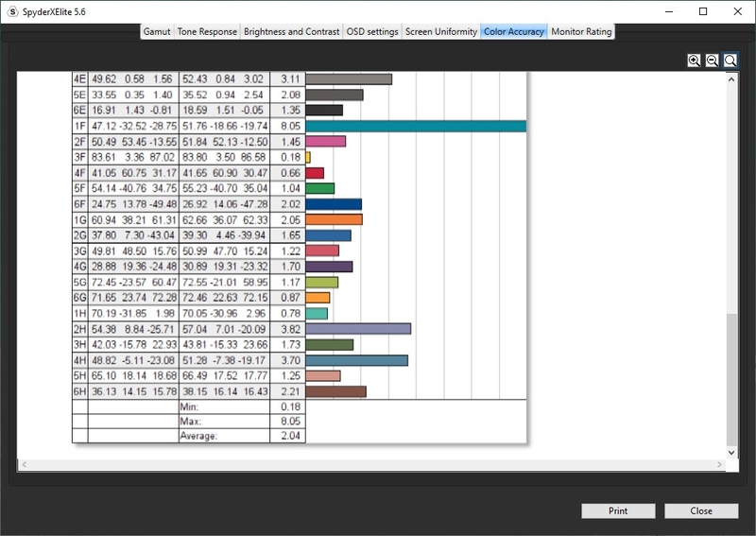This screenshot has height=536, width=756.
Task: Click the SpyderXElite app icon in title bar
Action: 12,11
